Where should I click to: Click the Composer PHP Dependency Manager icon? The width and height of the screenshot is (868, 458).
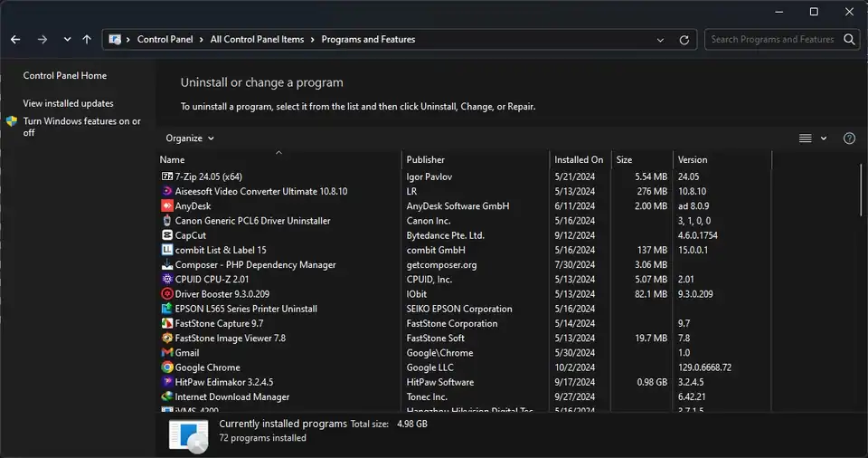point(166,264)
